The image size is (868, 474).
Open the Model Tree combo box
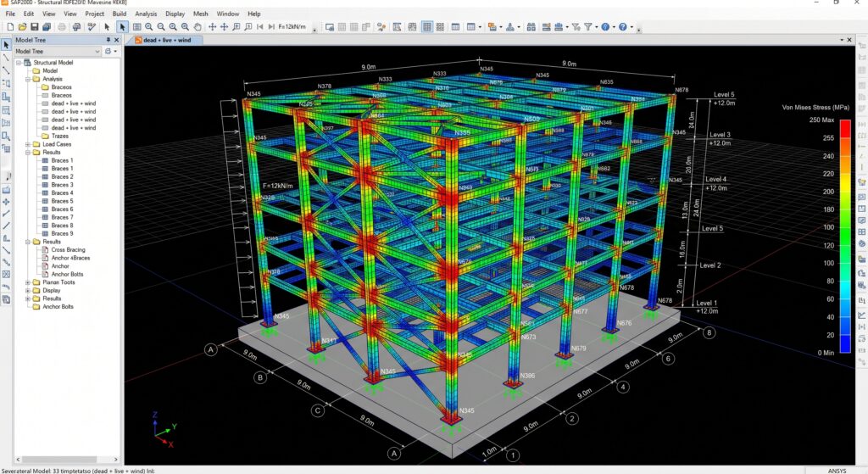coord(58,51)
